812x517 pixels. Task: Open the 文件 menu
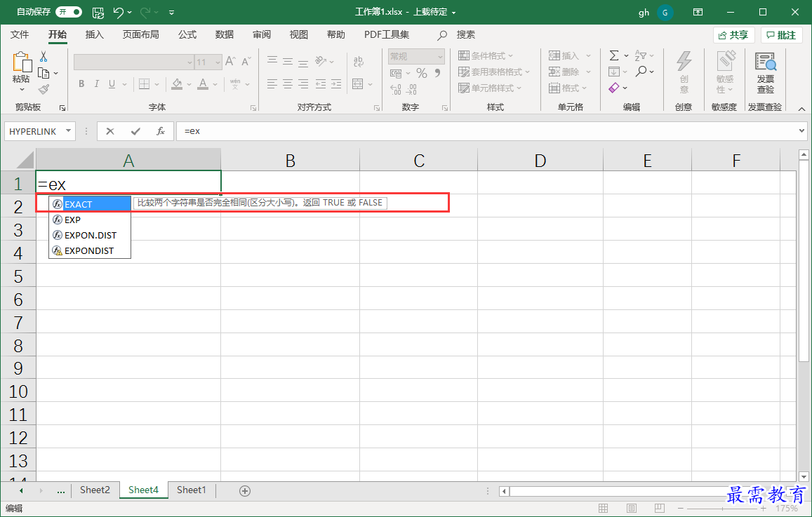pos(20,34)
